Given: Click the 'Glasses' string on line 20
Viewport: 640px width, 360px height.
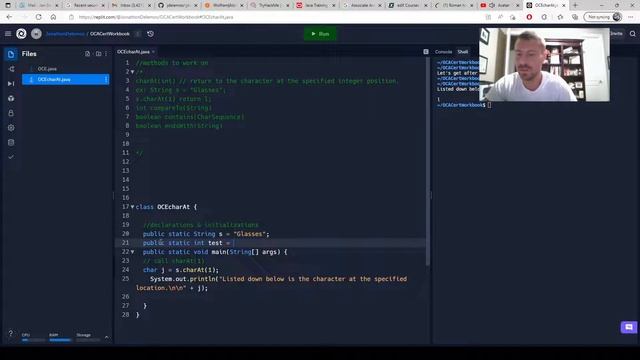Looking at the screenshot, I should [249, 234].
